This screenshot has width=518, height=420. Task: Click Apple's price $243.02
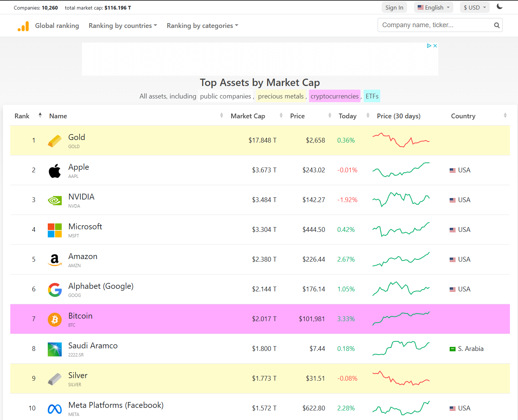click(314, 170)
